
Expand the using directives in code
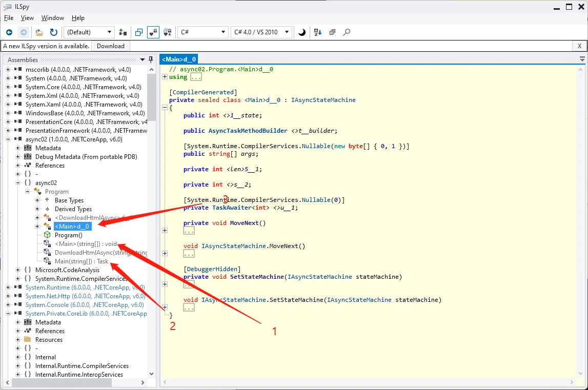(165, 77)
